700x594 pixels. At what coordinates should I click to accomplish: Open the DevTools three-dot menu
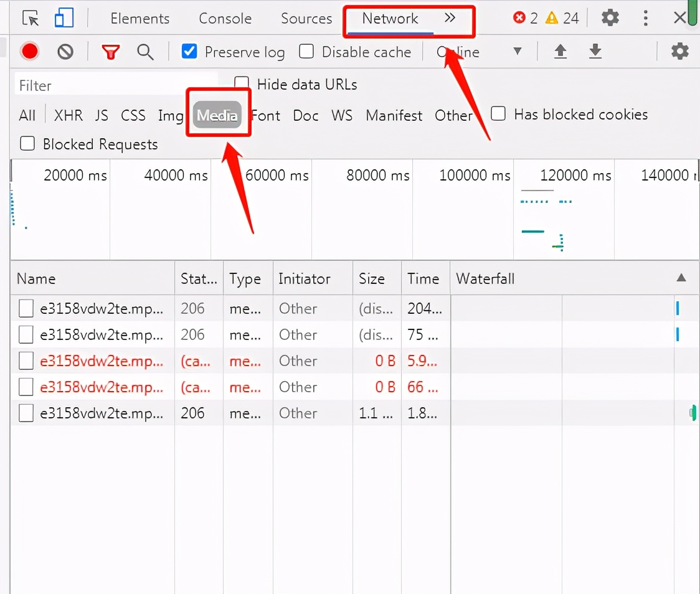645,18
